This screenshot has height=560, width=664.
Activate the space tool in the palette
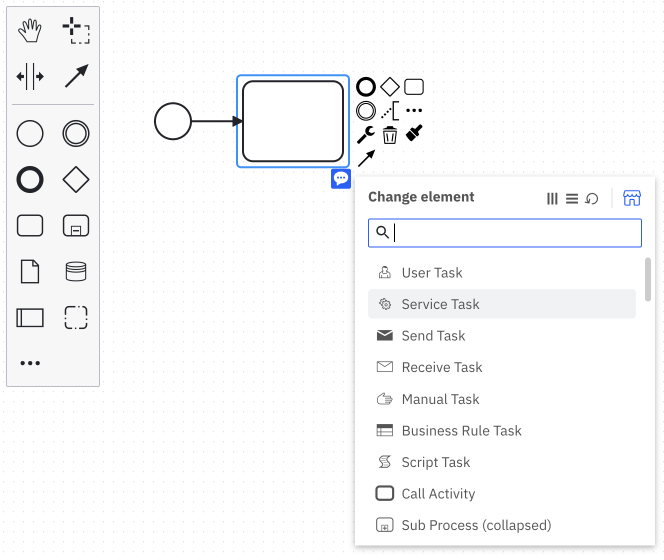click(30, 77)
